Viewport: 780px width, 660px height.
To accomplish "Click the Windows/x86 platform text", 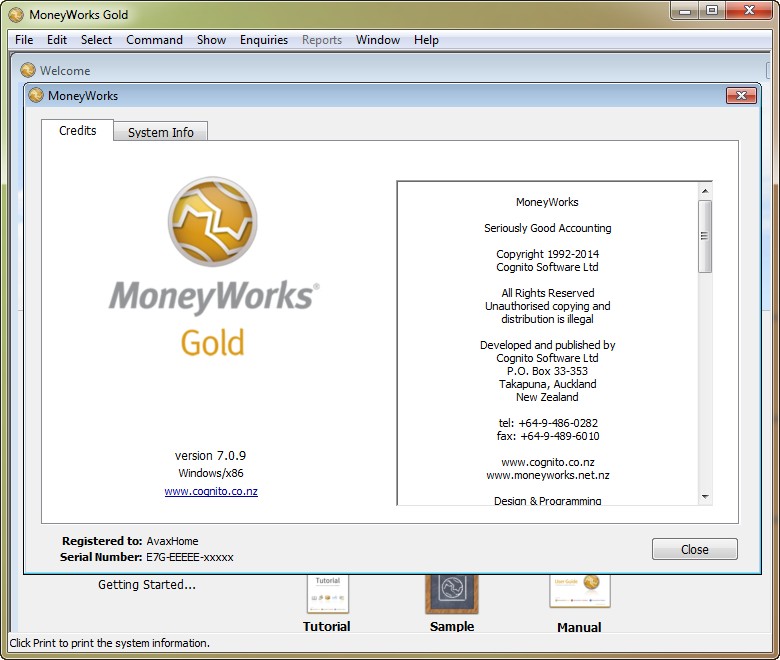I will [211, 473].
